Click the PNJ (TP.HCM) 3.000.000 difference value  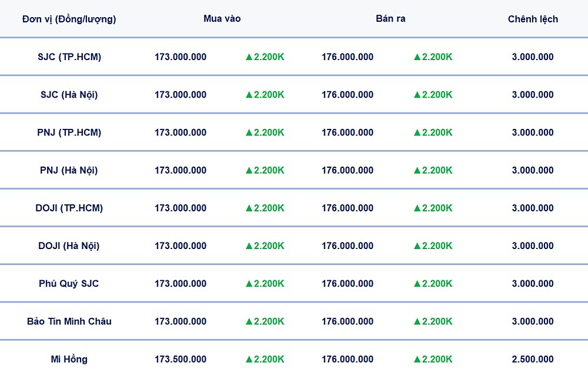click(533, 132)
